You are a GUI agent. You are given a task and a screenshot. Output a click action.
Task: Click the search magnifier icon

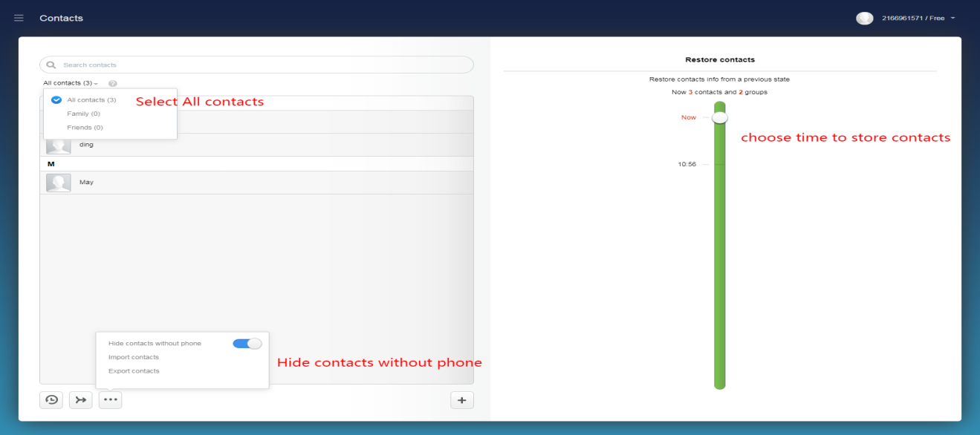(51, 65)
